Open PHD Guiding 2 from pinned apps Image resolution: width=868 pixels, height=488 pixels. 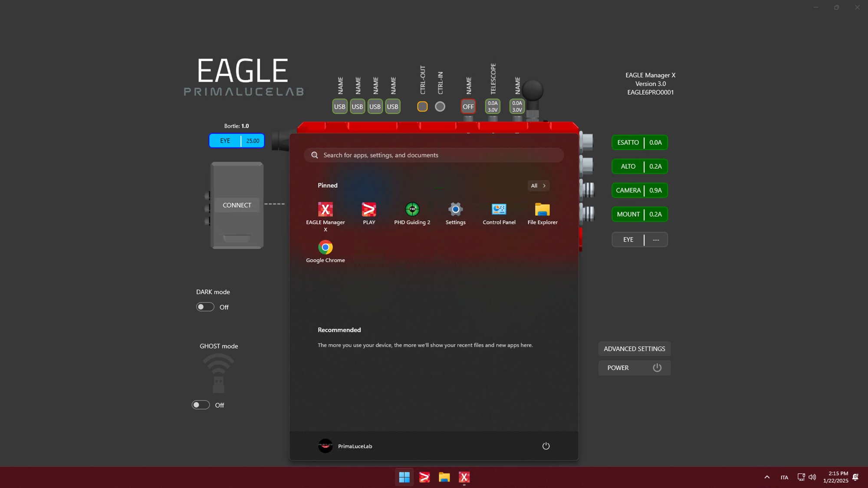[x=412, y=213]
